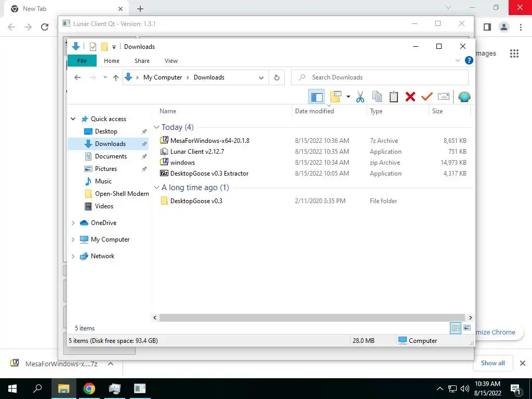Go back using the Explorer back arrow
Screen dimensions: 532x399
coord(77,78)
